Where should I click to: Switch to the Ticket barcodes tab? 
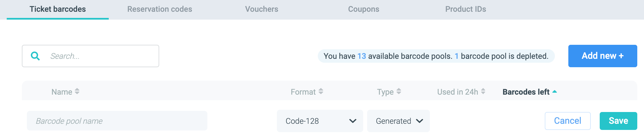(x=58, y=9)
